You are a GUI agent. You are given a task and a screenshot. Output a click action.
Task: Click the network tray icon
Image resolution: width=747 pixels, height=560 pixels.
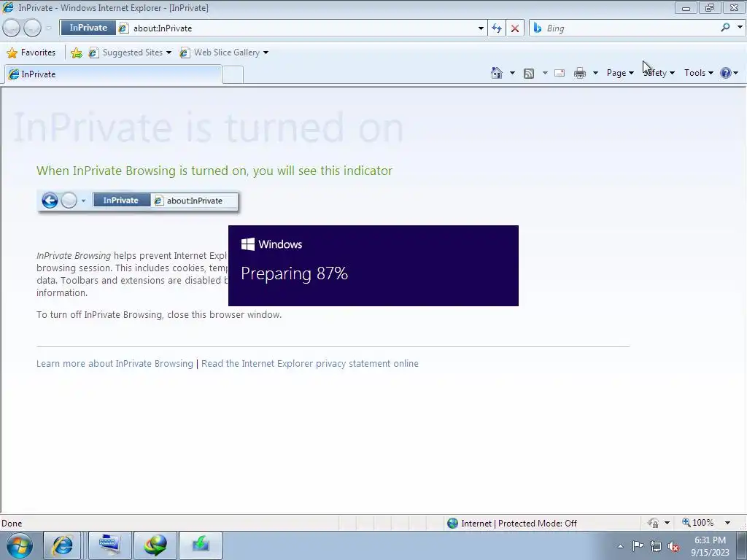(656, 546)
